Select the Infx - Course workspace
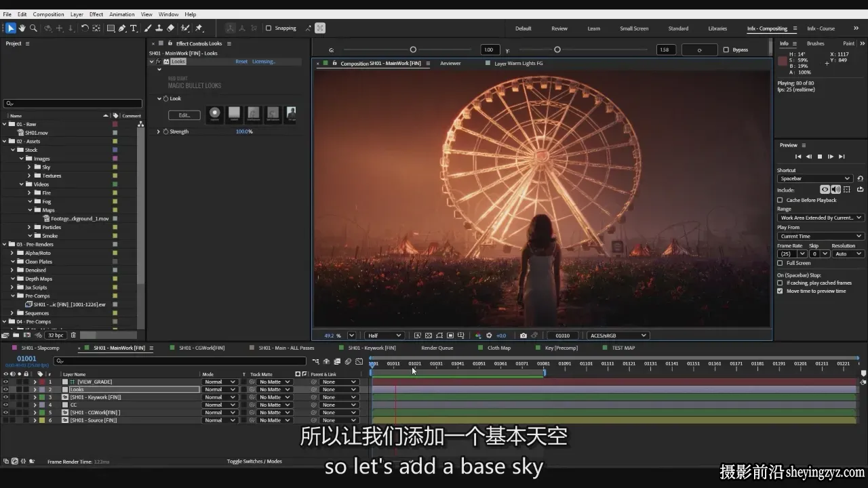868x488 pixels. 821,28
